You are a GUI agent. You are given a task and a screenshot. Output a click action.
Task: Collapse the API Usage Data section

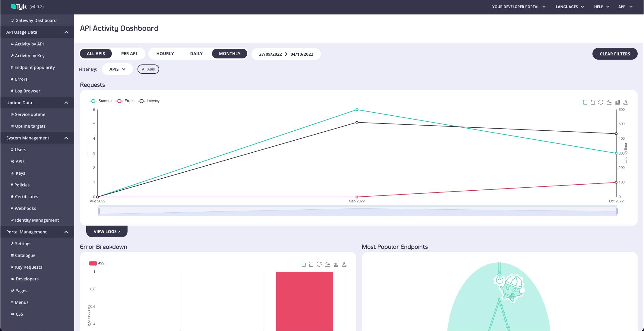click(66, 32)
